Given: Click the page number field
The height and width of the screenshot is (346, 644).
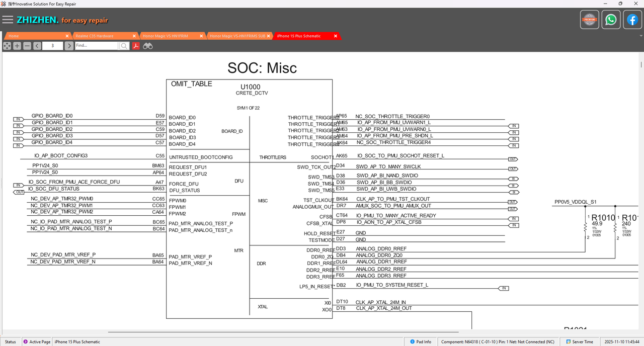Looking at the screenshot, I should [x=53, y=46].
